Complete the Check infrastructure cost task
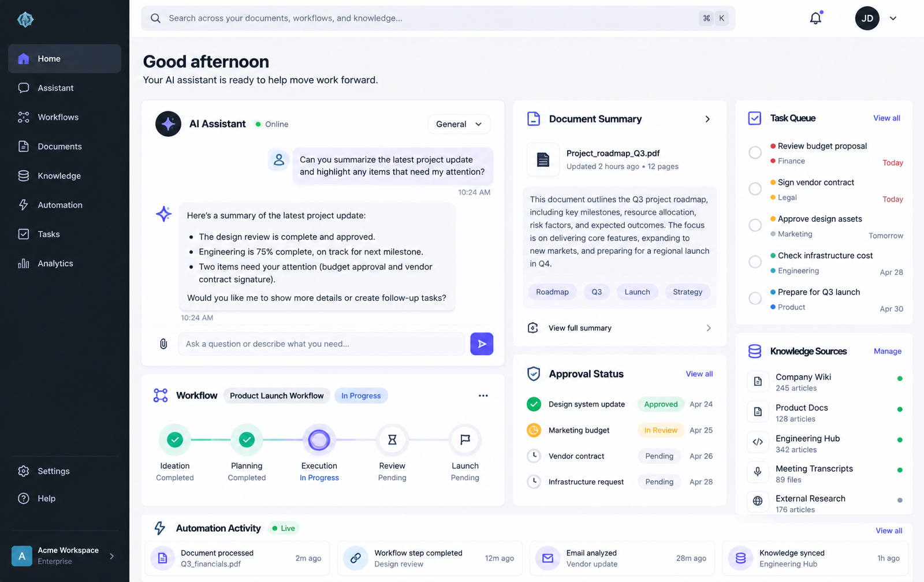This screenshot has height=582, width=924. pos(755,262)
